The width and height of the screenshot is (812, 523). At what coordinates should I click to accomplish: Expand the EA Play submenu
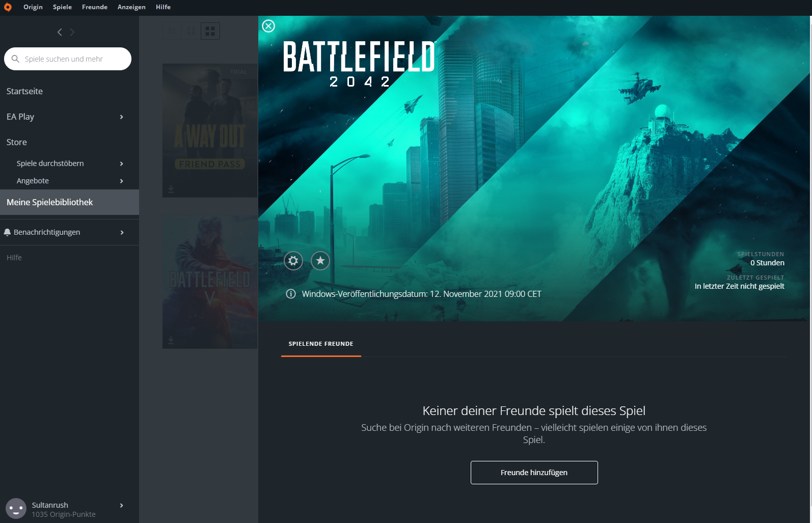point(121,117)
